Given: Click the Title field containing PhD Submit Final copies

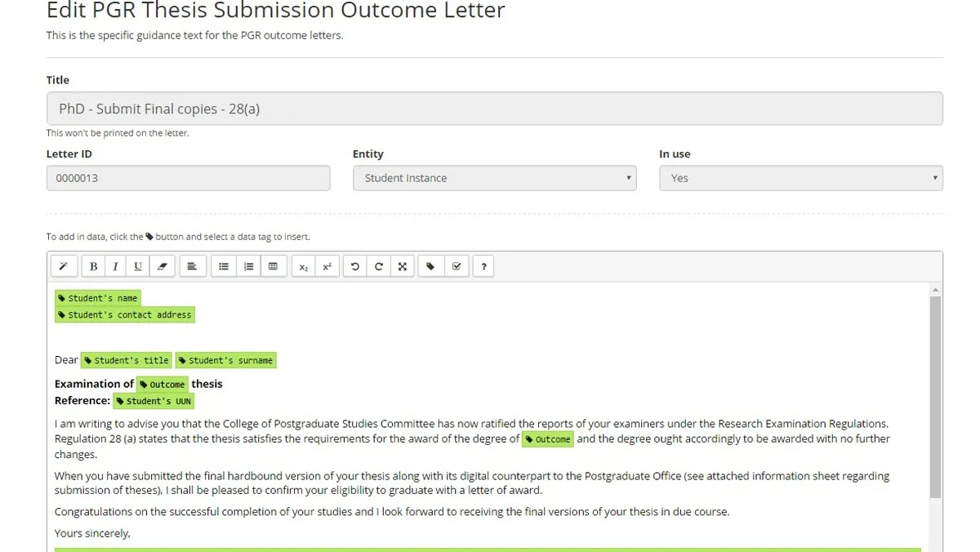Looking at the screenshot, I should 494,108.
